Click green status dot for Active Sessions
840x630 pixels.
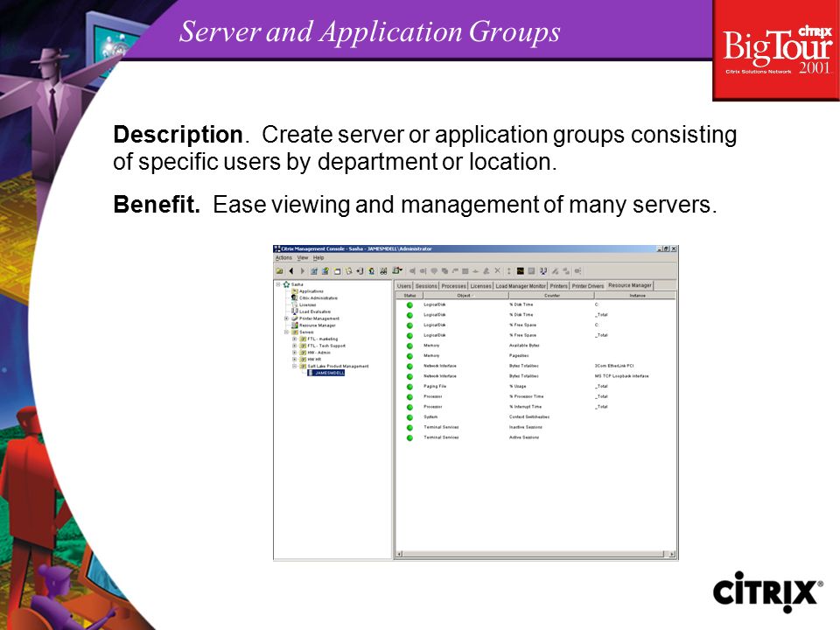(x=409, y=437)
